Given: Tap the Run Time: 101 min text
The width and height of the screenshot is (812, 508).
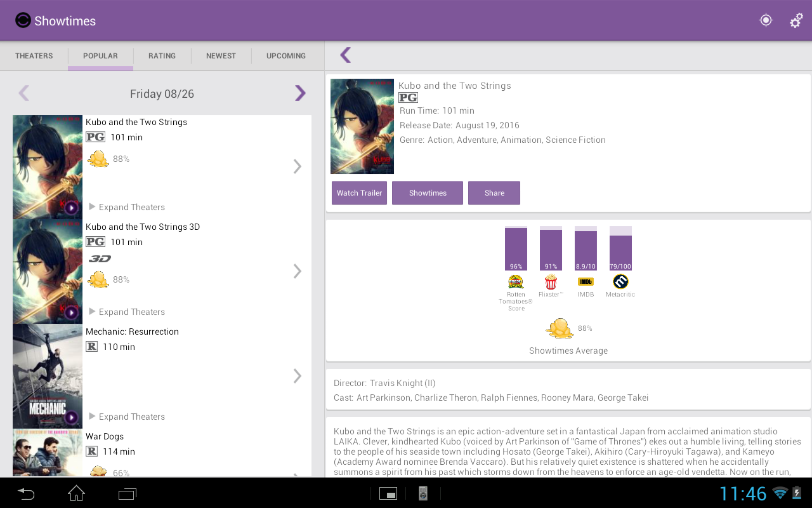Looking at the screenshot, I should click(x=437, y=110).
